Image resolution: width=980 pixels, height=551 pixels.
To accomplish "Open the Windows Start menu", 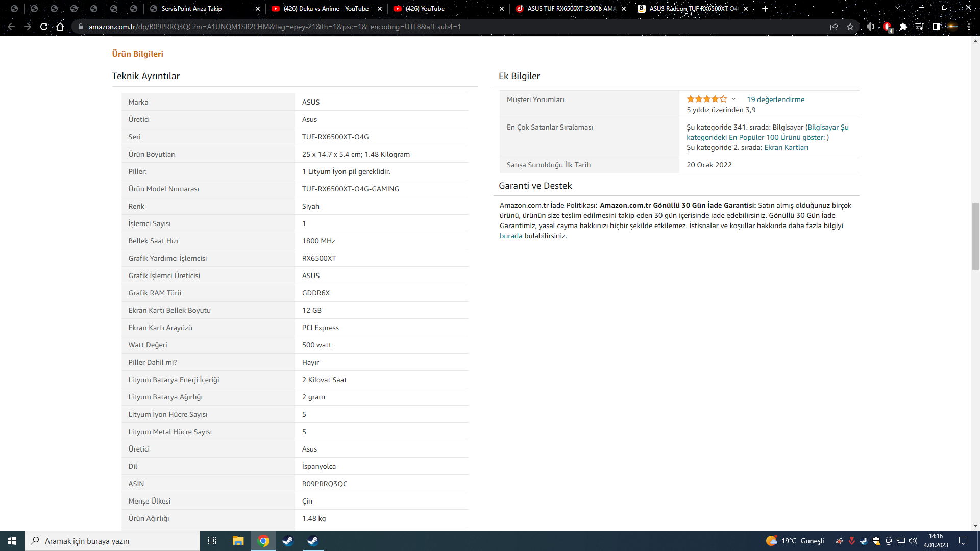I will coord(12,541).
